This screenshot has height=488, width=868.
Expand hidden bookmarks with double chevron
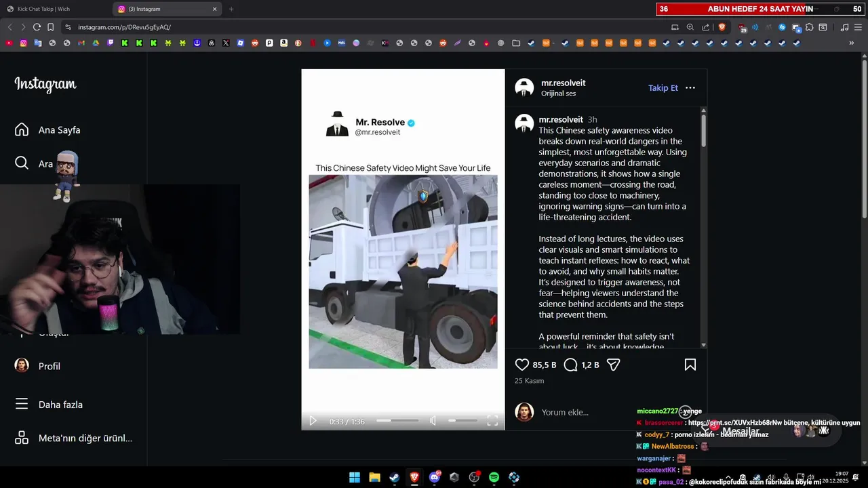pyautogui.click(x=852, y=43)
